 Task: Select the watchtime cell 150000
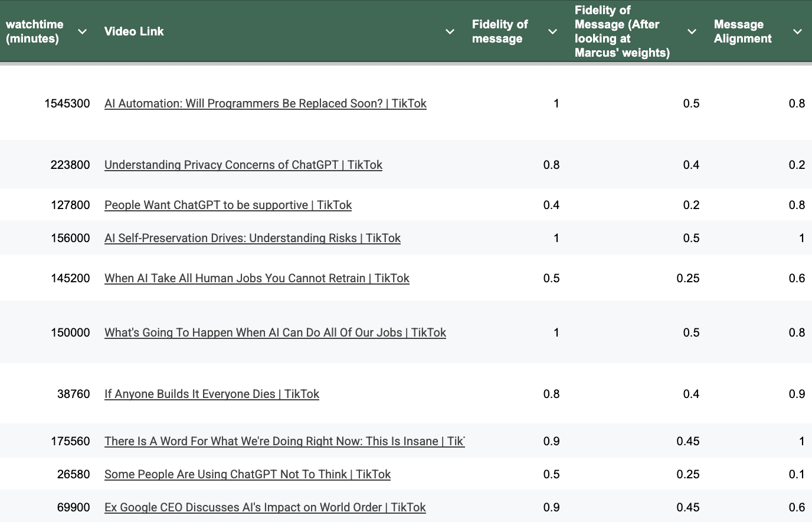70,332
